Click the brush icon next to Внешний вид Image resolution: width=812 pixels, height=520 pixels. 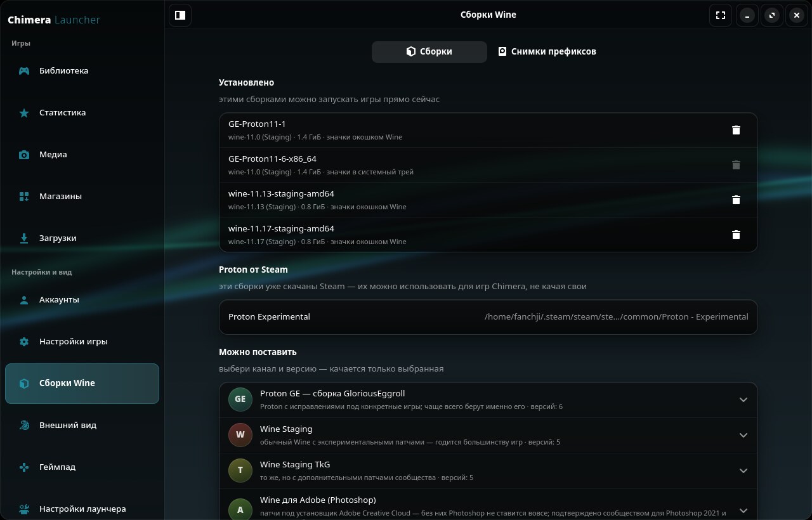coord(24,426)
